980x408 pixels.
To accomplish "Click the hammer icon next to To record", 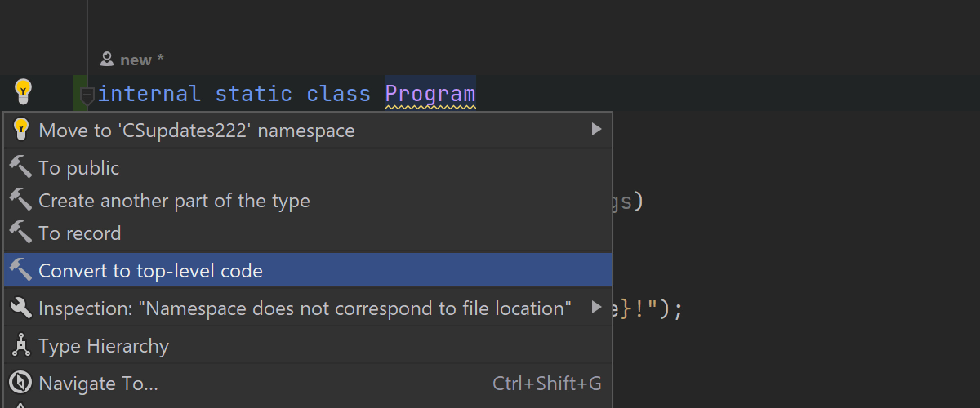I will click(x=20, y=233).
